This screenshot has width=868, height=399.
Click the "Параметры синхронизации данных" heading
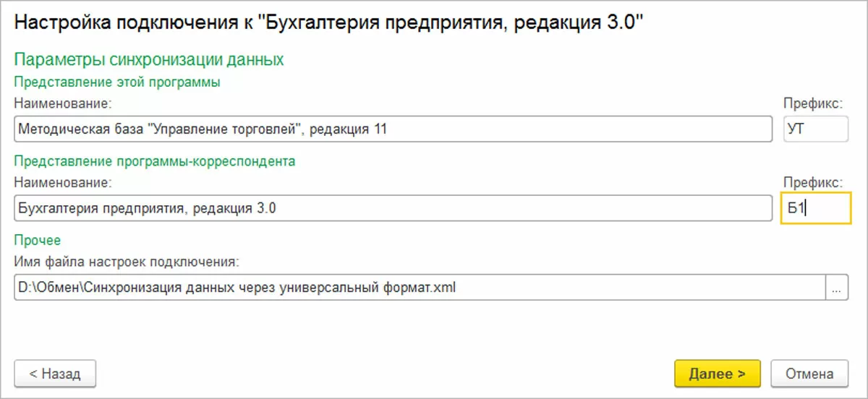pyautogui.click(x=149, y=59)
